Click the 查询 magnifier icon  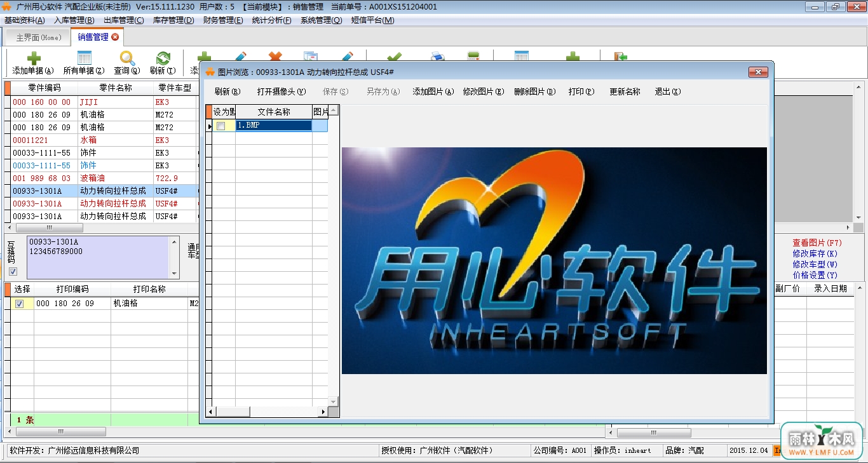pos(126,58)
